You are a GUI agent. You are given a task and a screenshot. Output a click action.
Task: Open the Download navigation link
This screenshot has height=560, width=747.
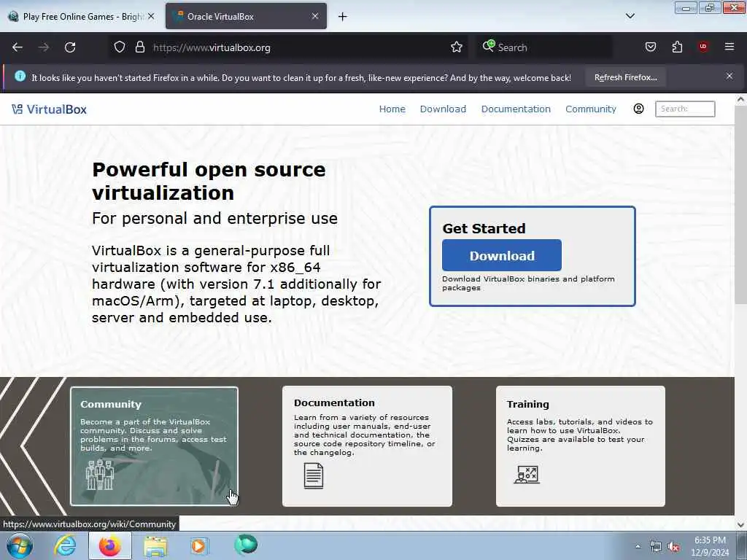(x=443, y=109)
